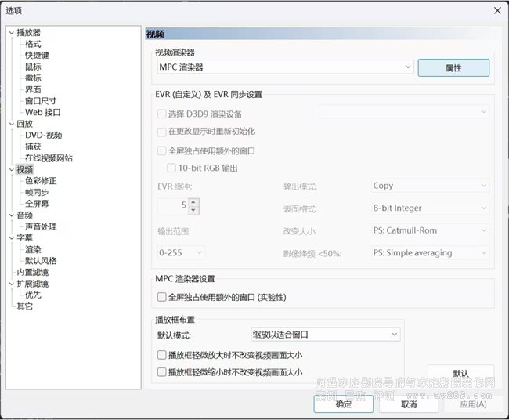The image size is (509, 420).
Task: Open the 色彩修正 settings page
Action: pos(41,181)
